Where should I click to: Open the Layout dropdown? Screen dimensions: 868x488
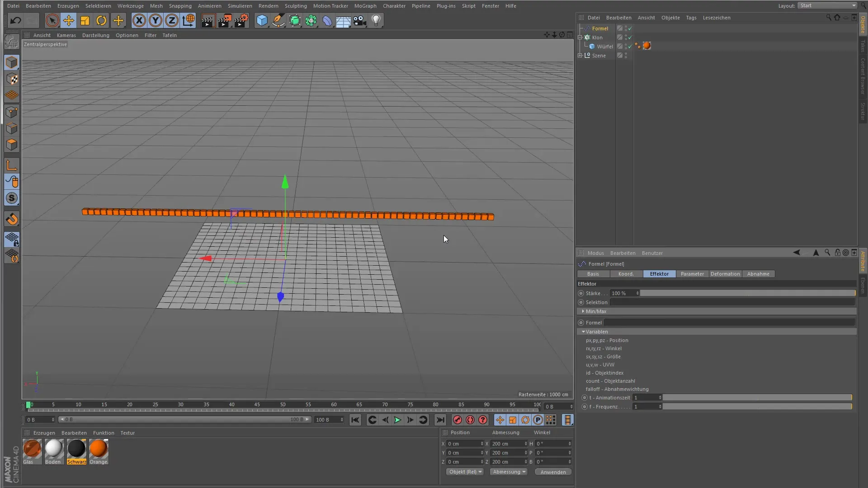tap(827, 5)
